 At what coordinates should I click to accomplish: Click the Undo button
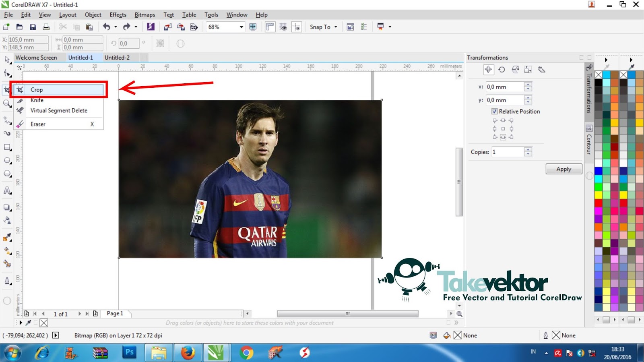pos(106,27)
